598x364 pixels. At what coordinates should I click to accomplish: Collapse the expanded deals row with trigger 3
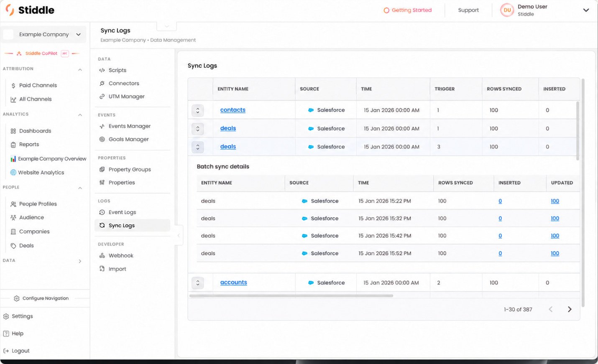pos(198,147)
